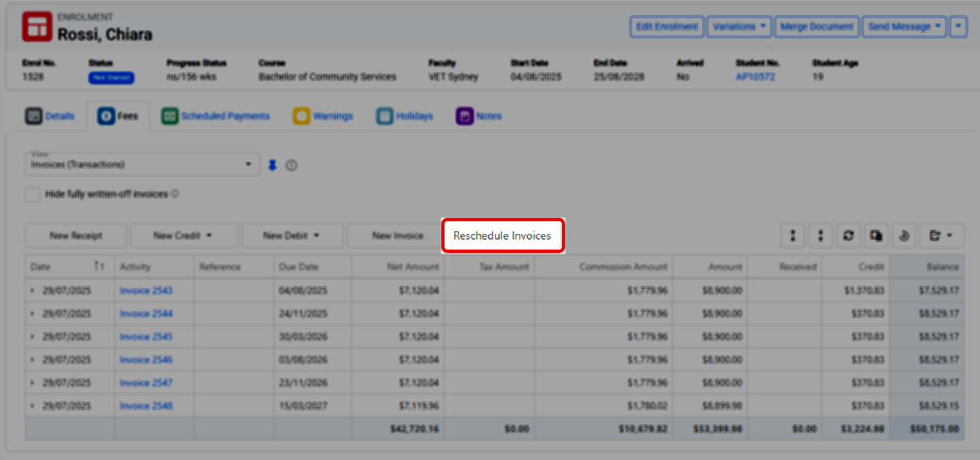The height and width of the screenshot is (460, 980).
Task: Open the Invoice 2545 link
Action: [146, 337]
